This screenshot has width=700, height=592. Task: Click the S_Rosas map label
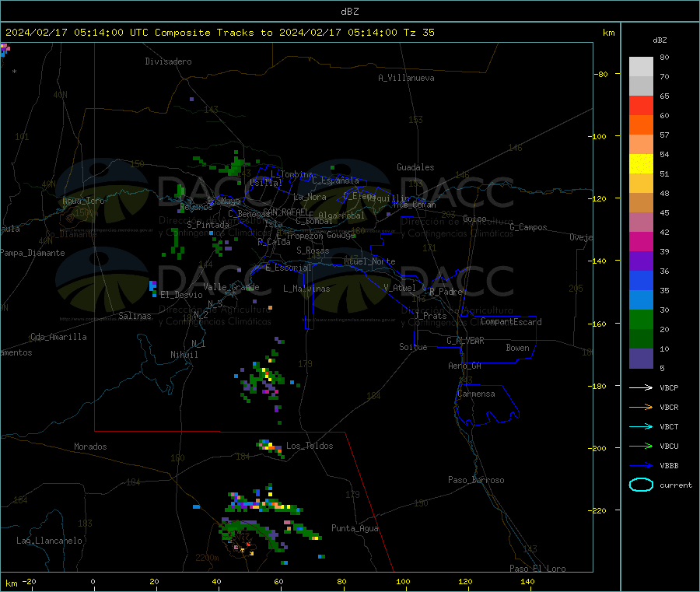click(x=313, y=250)
